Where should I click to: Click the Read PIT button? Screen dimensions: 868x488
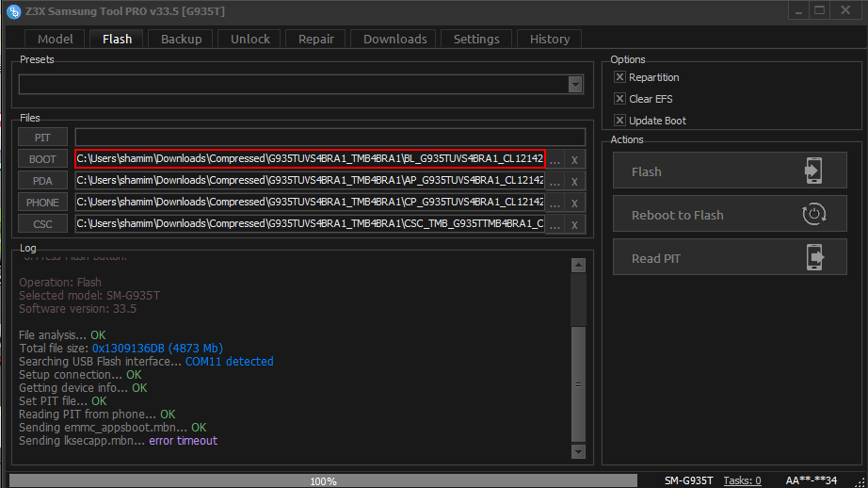click(730, 257)
